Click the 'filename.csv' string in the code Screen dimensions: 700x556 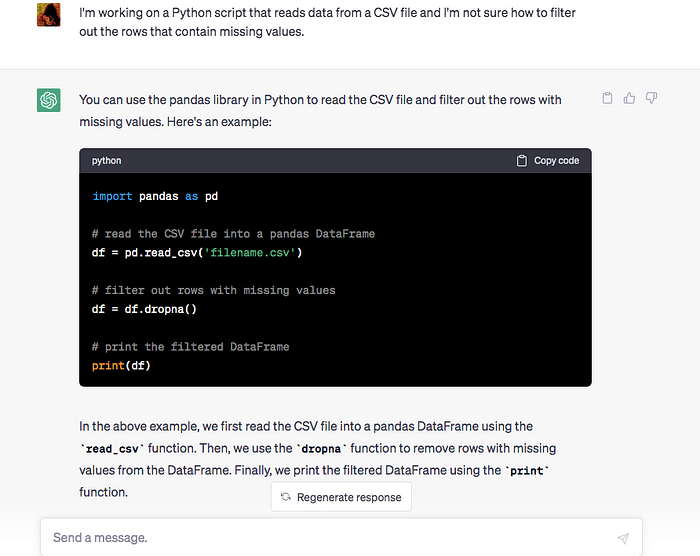[x=250, y=253]
